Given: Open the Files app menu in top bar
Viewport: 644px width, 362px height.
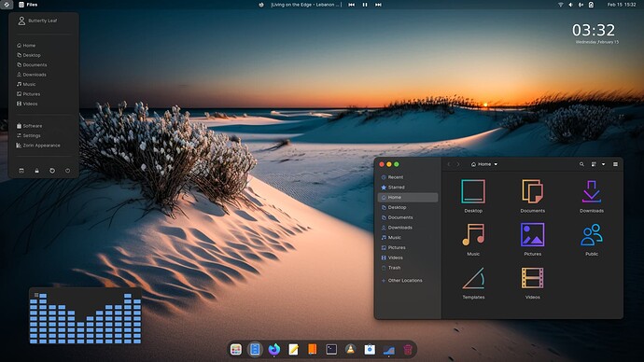Looking at the screenshot, I should point(28,5).
